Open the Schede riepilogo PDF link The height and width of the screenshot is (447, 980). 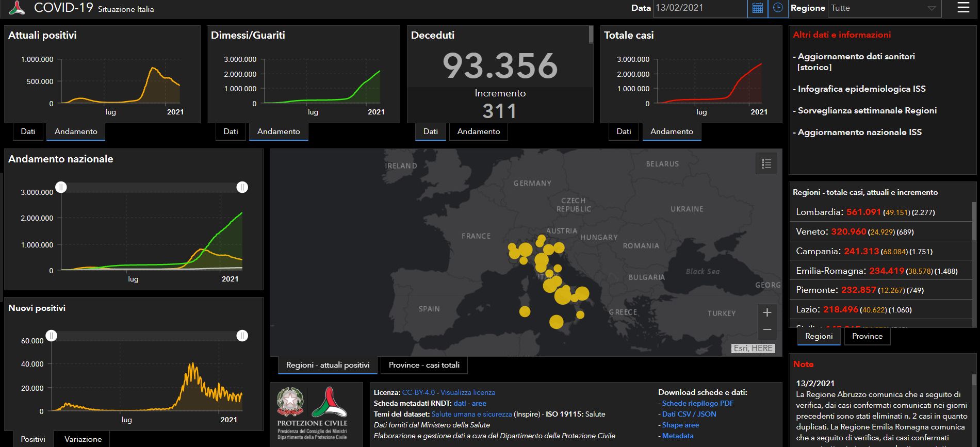[x=697, y=403]
